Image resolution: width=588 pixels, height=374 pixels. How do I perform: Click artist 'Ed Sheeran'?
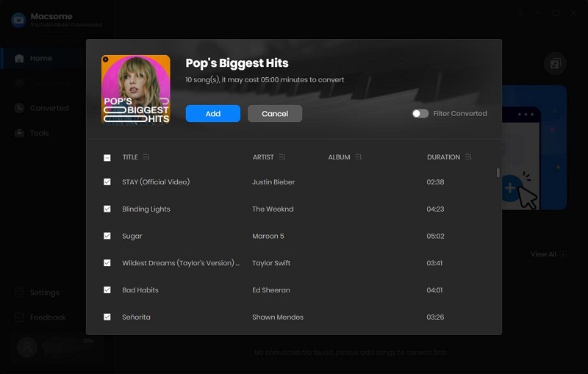(271, 290)
